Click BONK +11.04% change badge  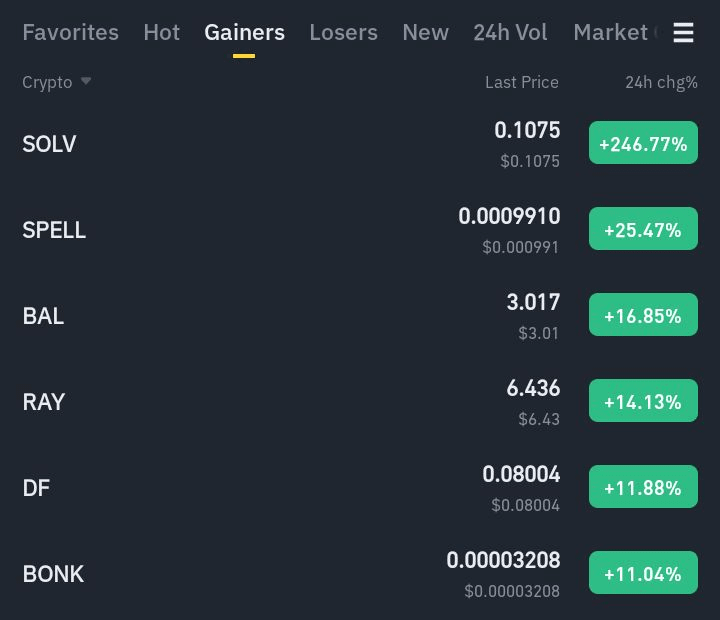(x=643, y=573)
